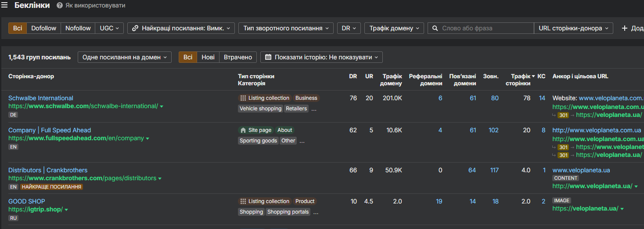Open Тип зворотного посилання dropdown
Image resolution: width=644 pixels, height=229 pixels.
coord(286,28)
